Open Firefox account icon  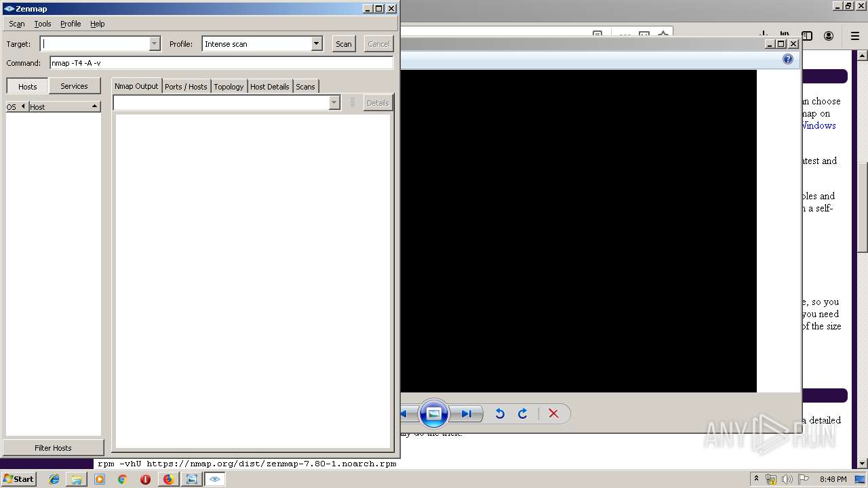point(829,36)
